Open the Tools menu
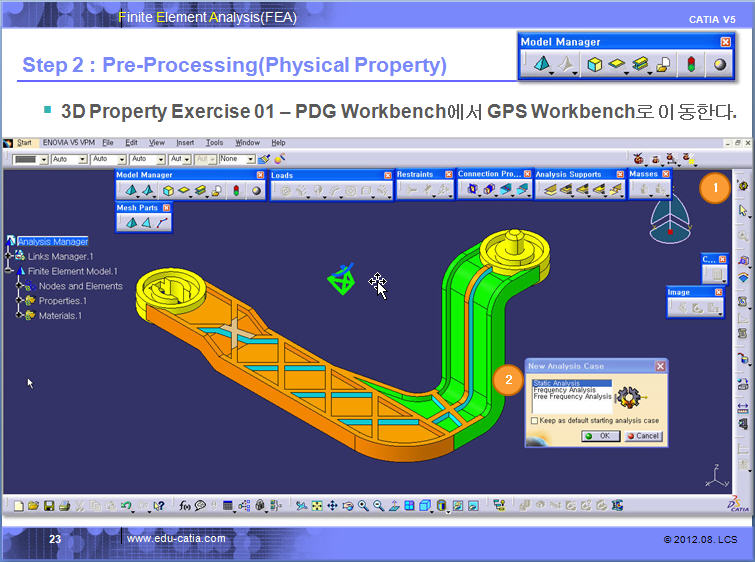The image size is (755, 562). (x=214, y=143)
